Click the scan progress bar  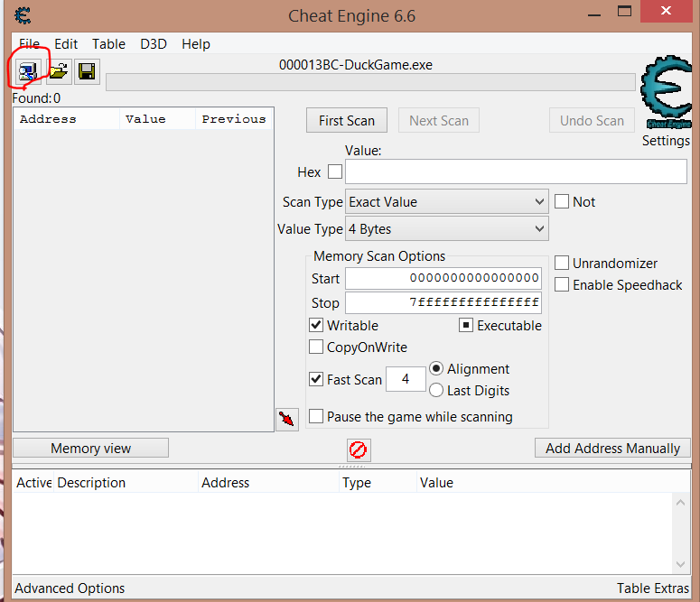tap(370, 82)
